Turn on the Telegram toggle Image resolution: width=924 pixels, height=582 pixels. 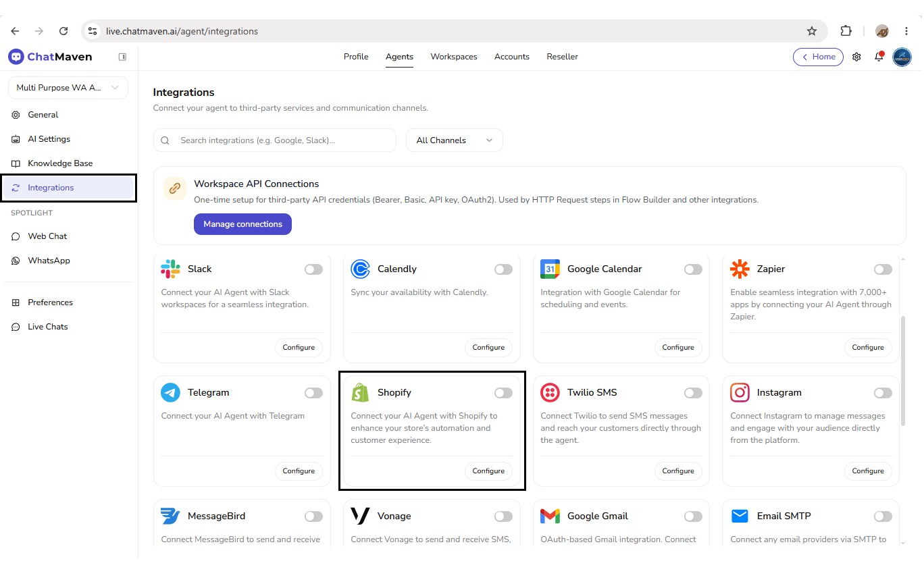(313, 393)
